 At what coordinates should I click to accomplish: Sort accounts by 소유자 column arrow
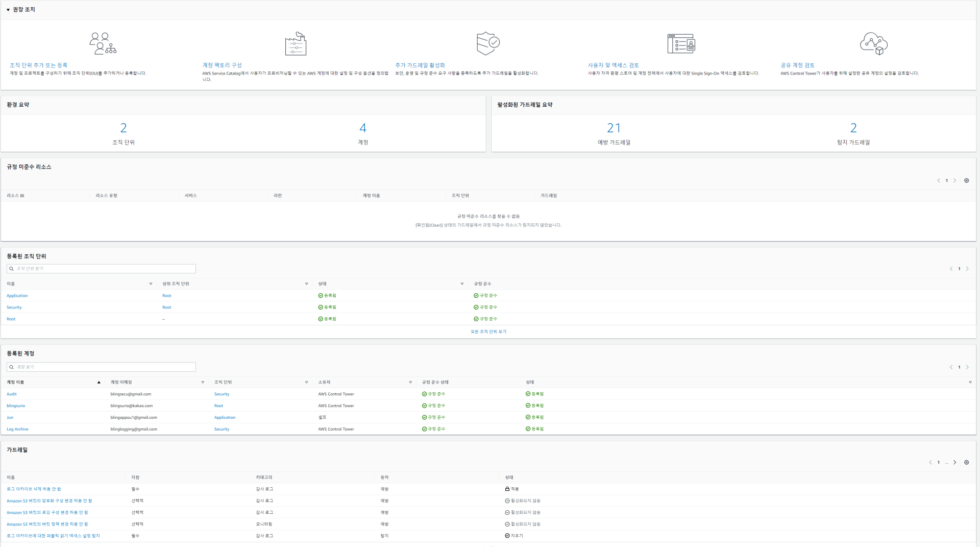[410, 383]
